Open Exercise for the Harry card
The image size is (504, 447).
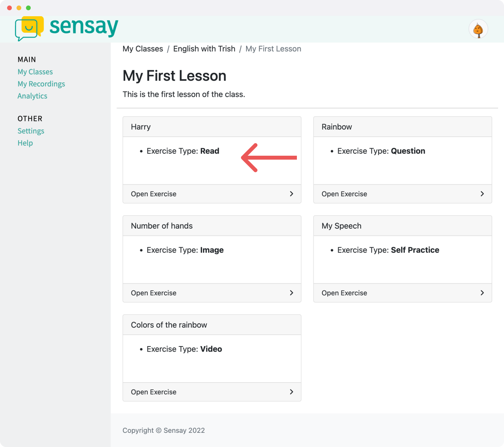212,194
